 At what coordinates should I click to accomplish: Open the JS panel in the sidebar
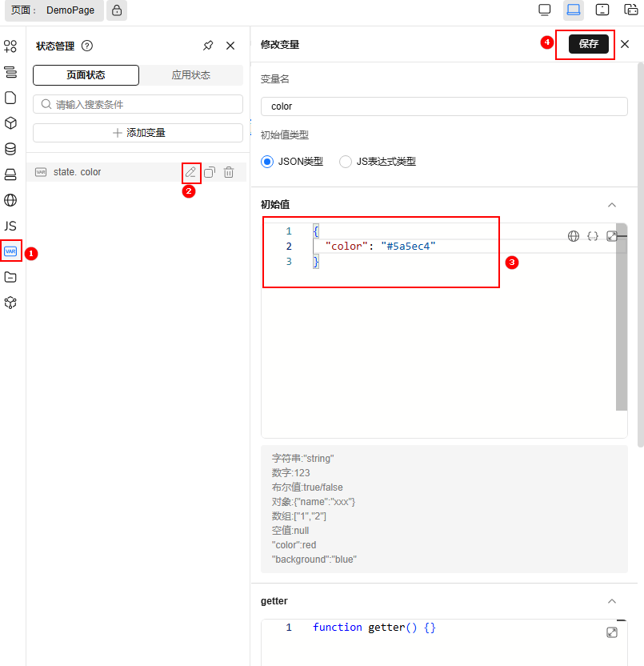pyautogui.click(x=10, y=226)
